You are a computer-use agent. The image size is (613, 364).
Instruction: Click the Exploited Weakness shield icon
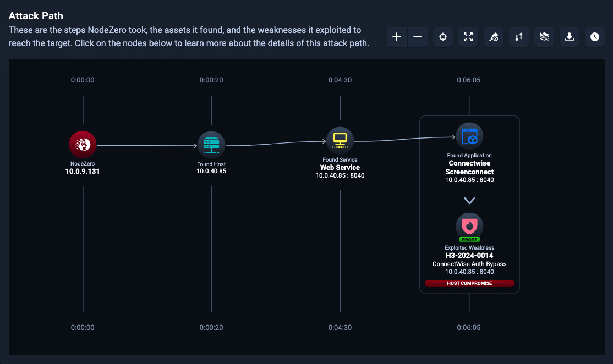click(x=469, y=227)
